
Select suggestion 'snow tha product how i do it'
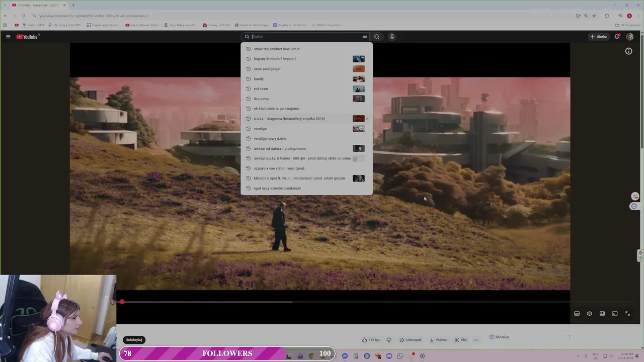306,49
